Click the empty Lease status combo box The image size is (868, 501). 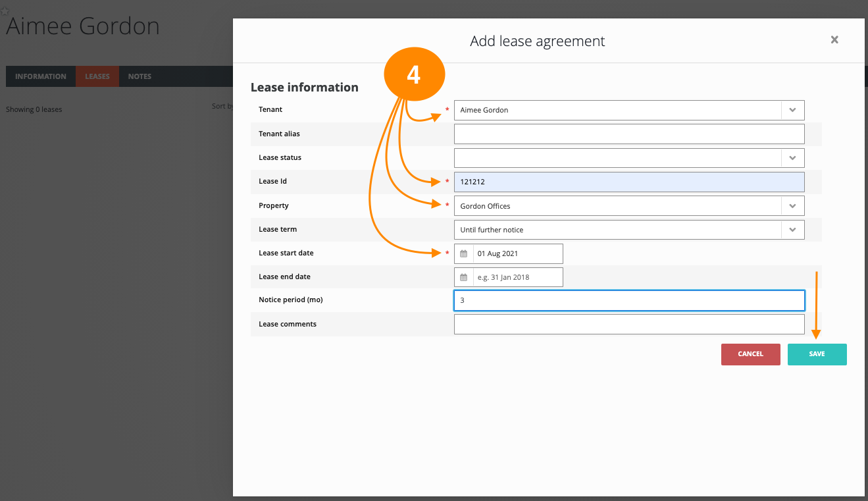click(x=629, y=158)
